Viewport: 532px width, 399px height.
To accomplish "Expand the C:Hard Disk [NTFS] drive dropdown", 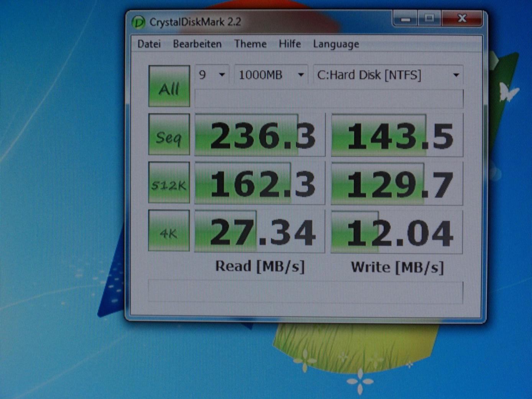I will point(388,74).
